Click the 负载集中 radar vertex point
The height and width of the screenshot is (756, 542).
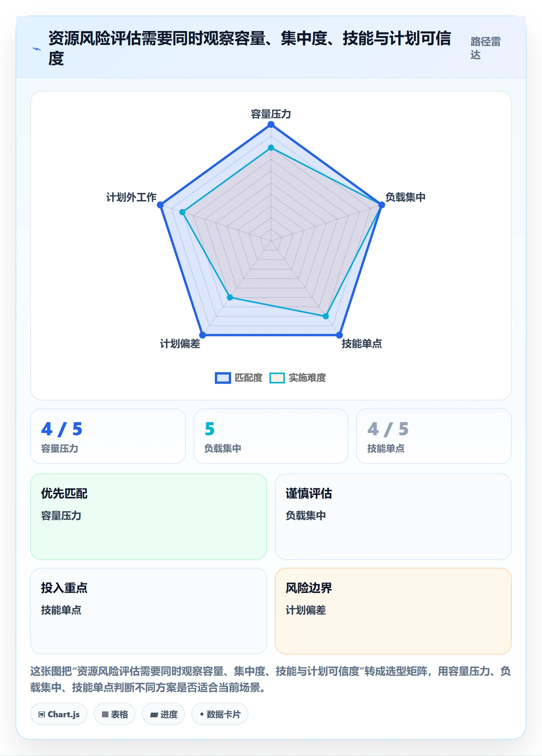[381, 204]
